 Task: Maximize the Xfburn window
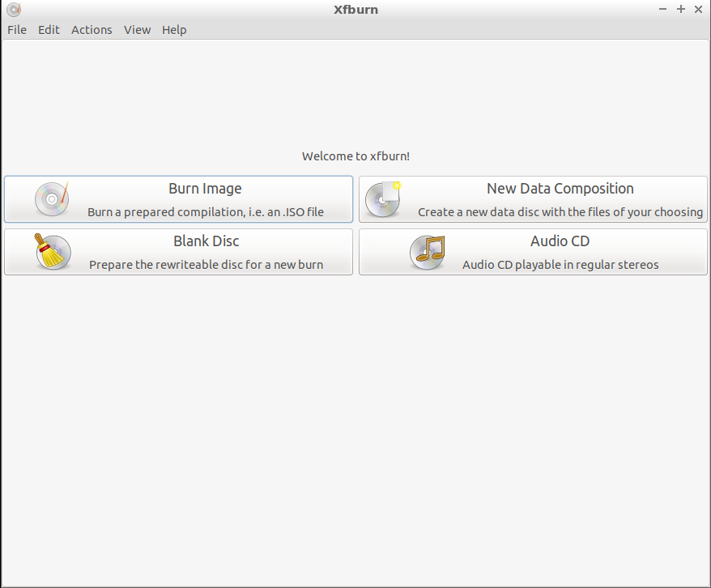pos(681,10)
